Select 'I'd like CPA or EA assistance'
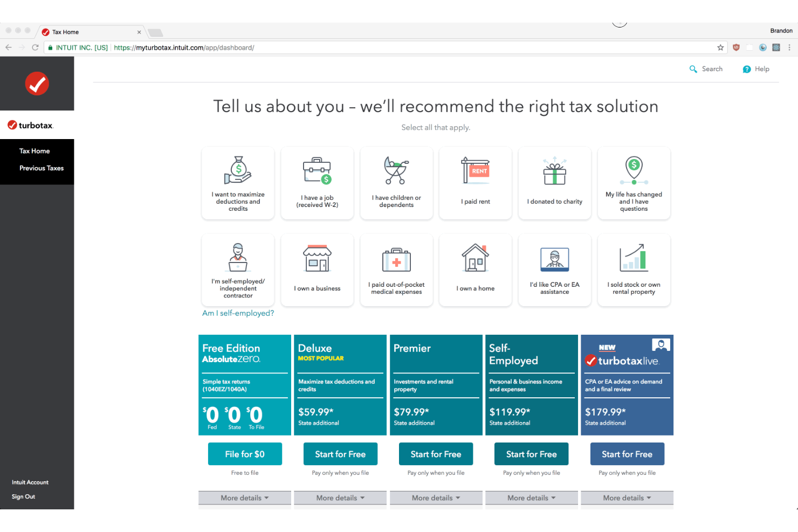 [x=555, y=270]
